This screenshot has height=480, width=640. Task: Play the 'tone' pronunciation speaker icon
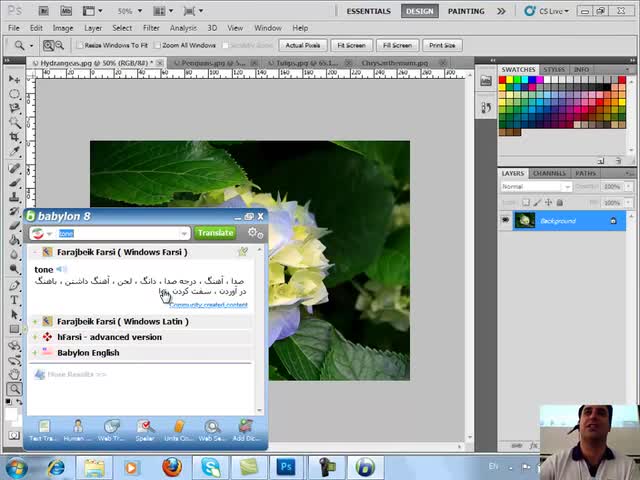(61, 269)
